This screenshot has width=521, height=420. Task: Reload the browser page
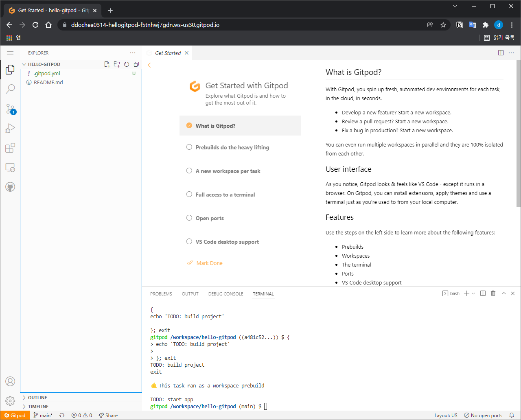(x=35, y=25)
